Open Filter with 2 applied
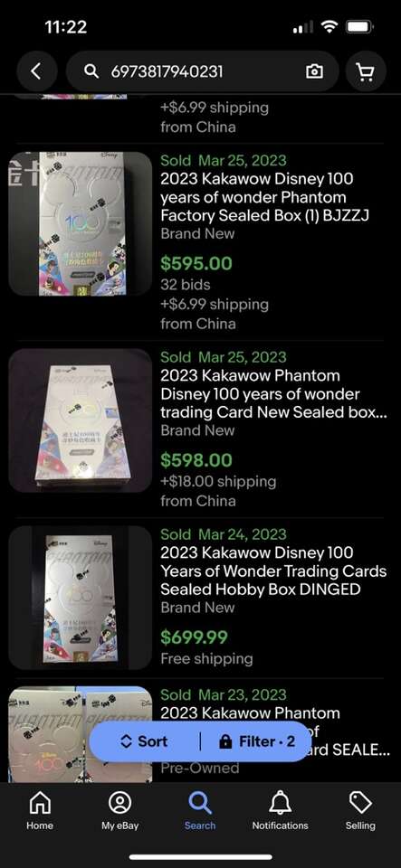This screenshot has width=401, height=868. 257,741
